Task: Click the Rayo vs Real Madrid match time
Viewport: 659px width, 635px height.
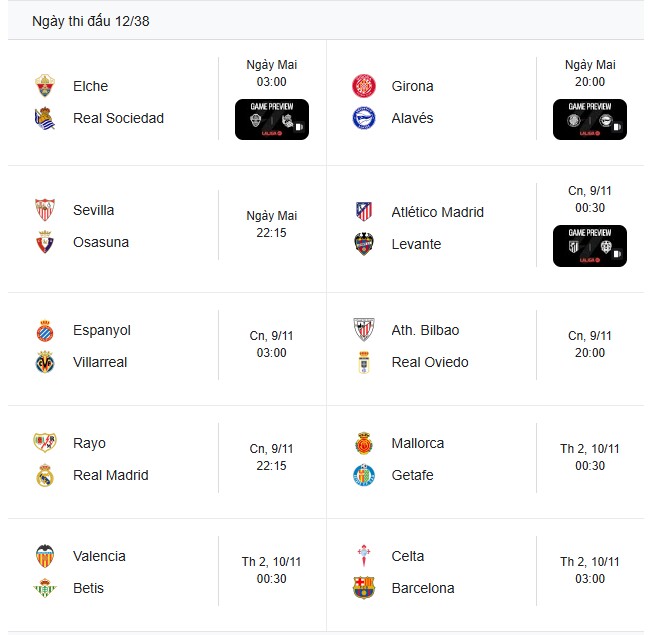Action: coord(272,457)
